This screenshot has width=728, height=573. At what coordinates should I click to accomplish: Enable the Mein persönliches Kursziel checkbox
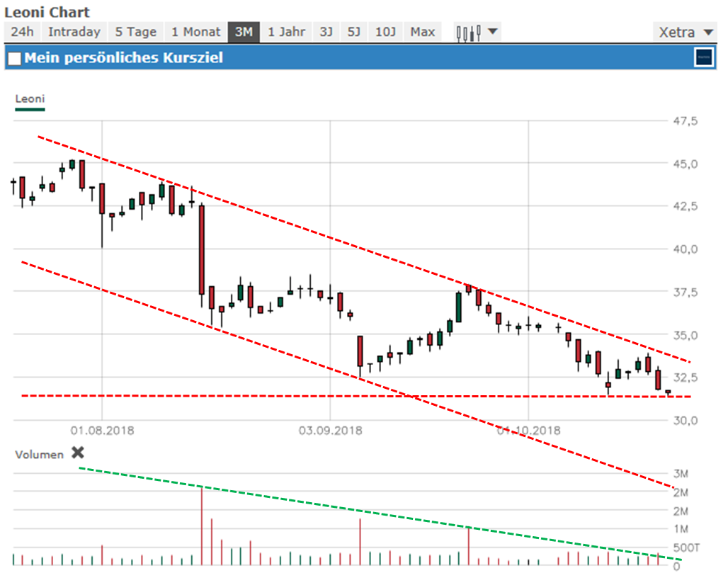coord(14,58)
